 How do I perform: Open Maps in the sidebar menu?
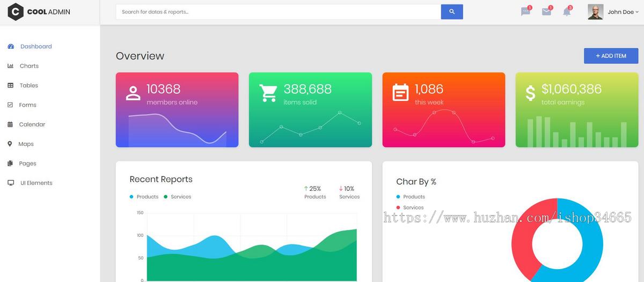tap(26, 144)
